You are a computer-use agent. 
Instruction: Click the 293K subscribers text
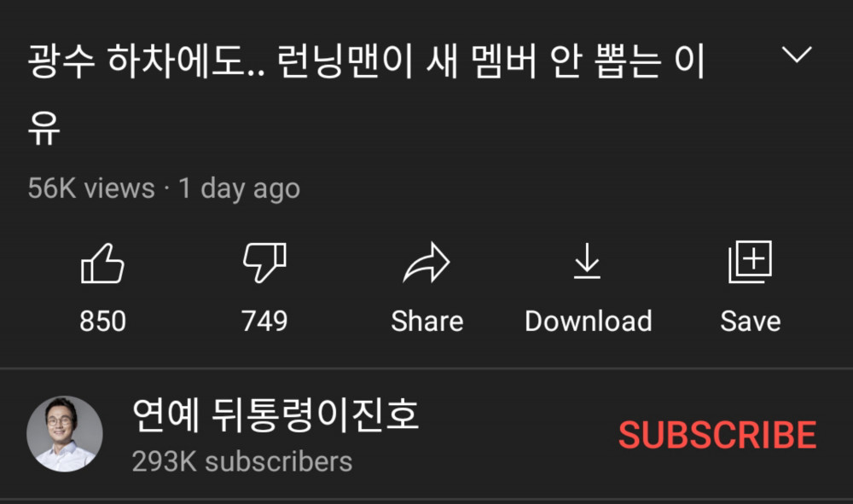point(242,461)
